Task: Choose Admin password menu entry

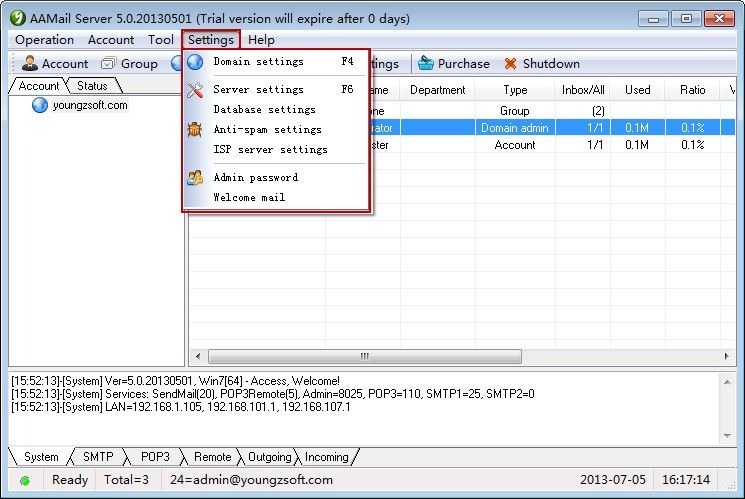Action: pyautogui.click(x=276, y=177)
